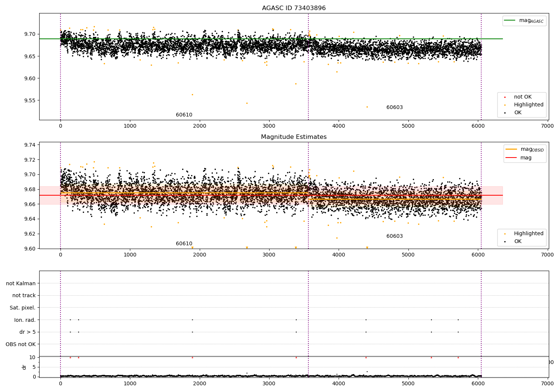Select 'Highlighted' legend entry in top plot

[528, 105]
